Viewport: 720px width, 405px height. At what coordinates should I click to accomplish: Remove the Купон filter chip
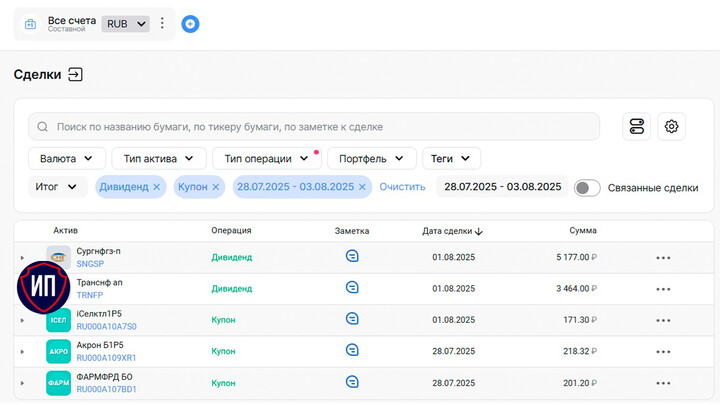(x=217, y=187)
